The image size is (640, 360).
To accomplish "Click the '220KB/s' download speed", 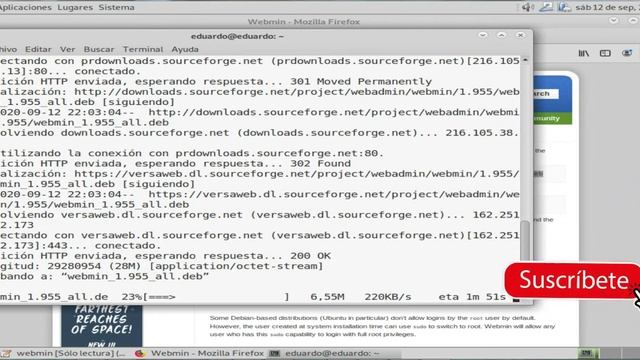I will 388,297.
